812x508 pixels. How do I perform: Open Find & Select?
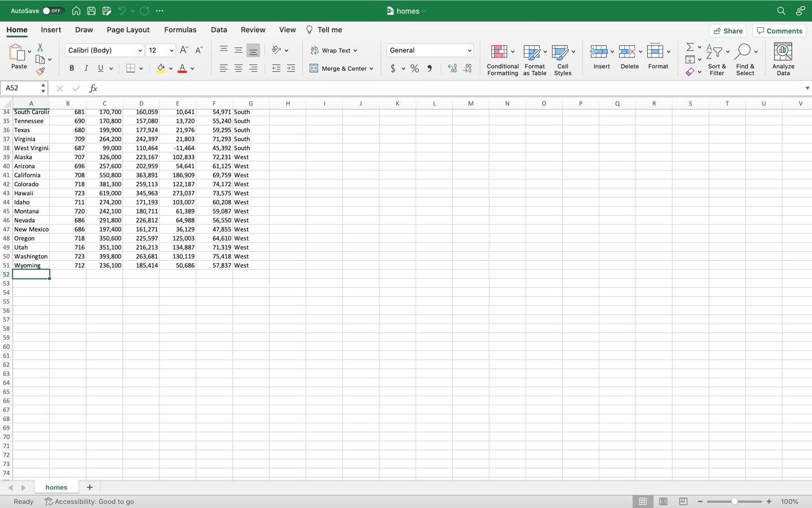pos(745,59)
